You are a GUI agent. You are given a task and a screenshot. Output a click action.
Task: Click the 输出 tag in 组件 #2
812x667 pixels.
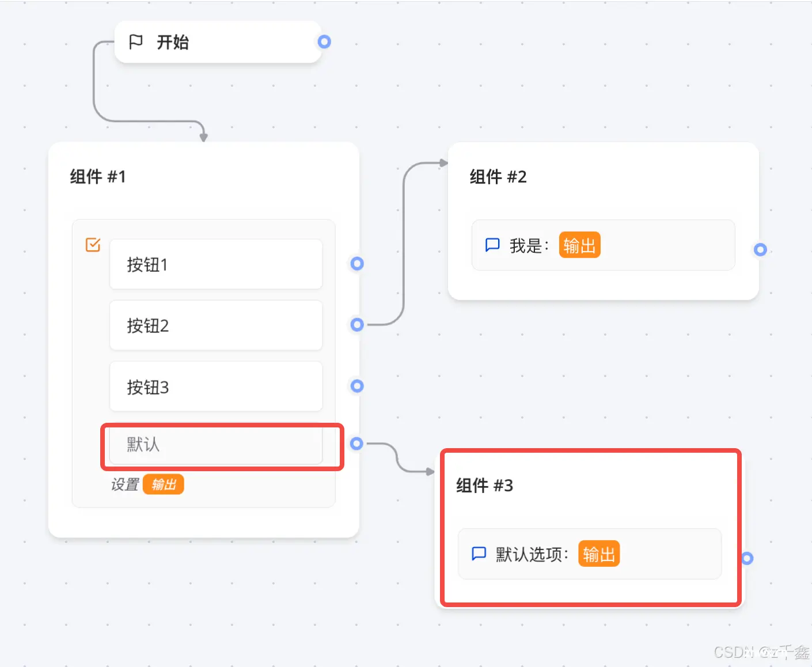tap(580, 245)
